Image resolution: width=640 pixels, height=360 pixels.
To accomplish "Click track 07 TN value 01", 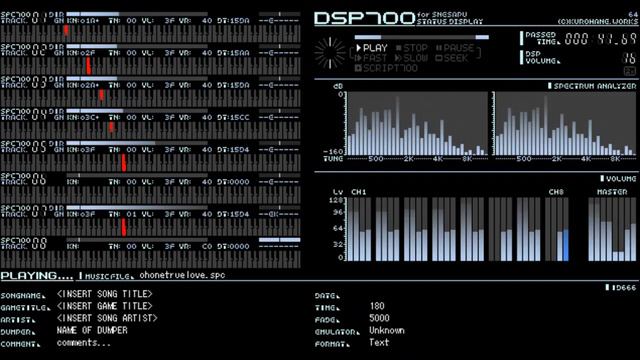I will 131,214.
